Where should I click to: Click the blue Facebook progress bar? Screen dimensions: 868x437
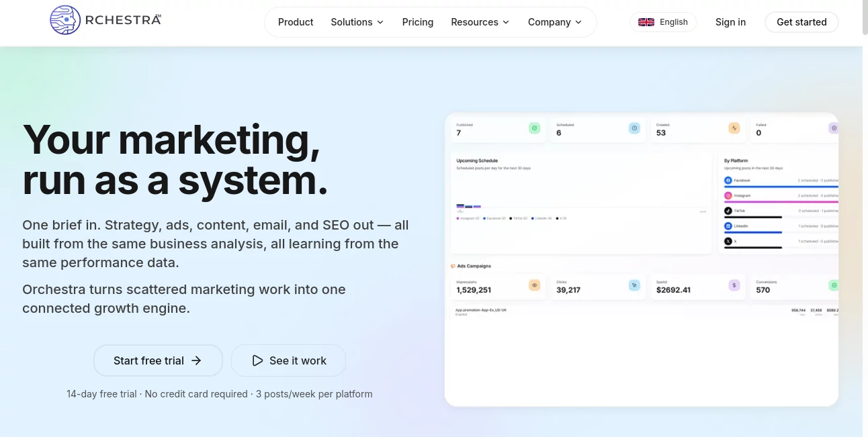pyautogui.click(x=781, y=187)
